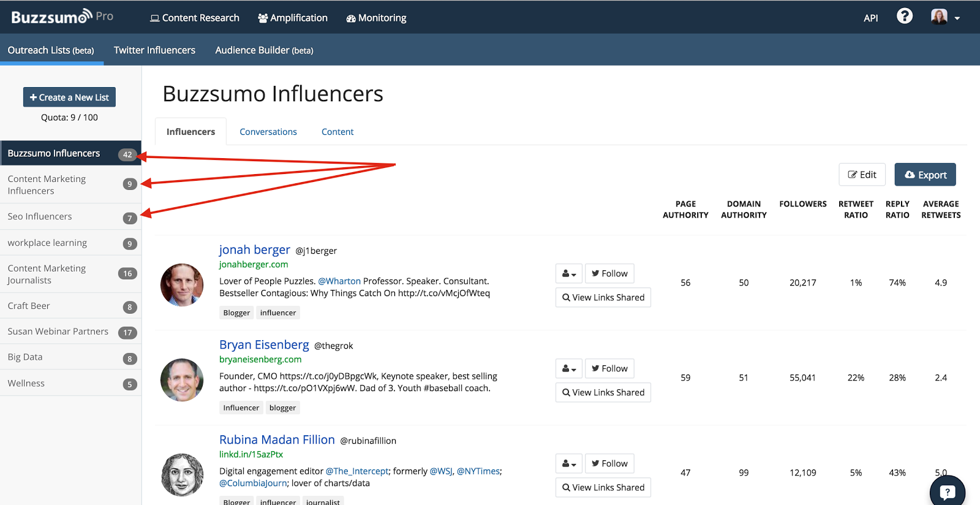Viewport: 980px width, 505px height.
Task: Click jonah berger's influencer tag
Action: click(278, 313)
